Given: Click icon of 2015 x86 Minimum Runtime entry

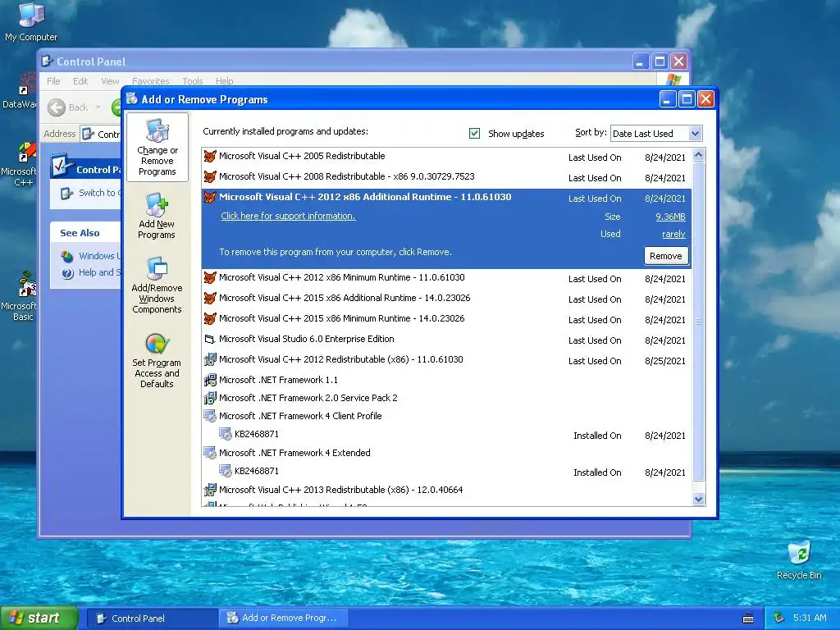Looking at the screenshot, I should 210,319.
